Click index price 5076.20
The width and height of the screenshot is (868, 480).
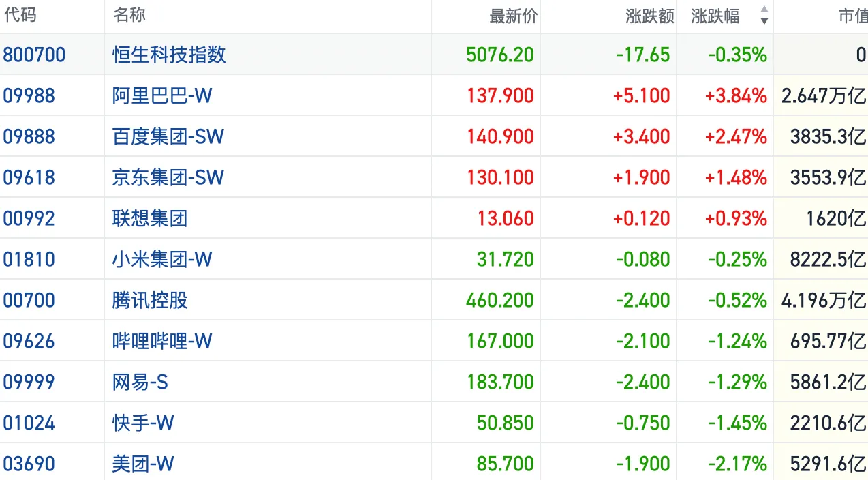(x=500, y=55)
